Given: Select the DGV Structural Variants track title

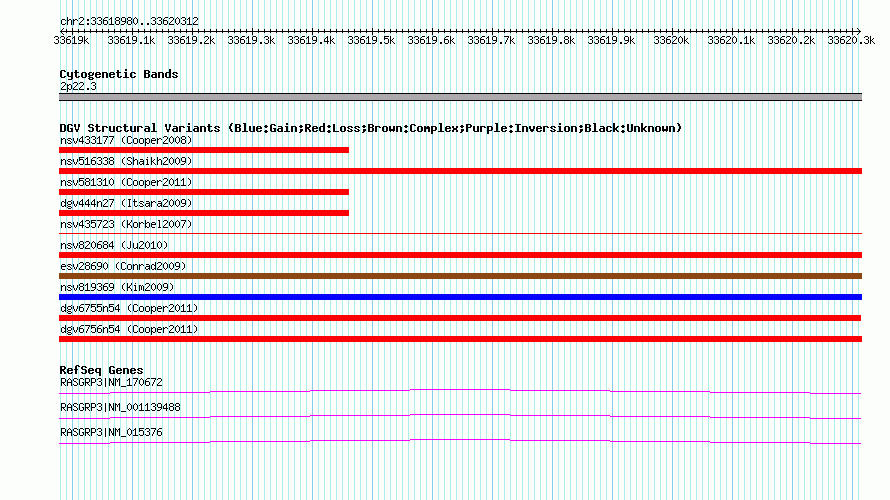Looking at the screenshot, I should [x=371, y=128].
